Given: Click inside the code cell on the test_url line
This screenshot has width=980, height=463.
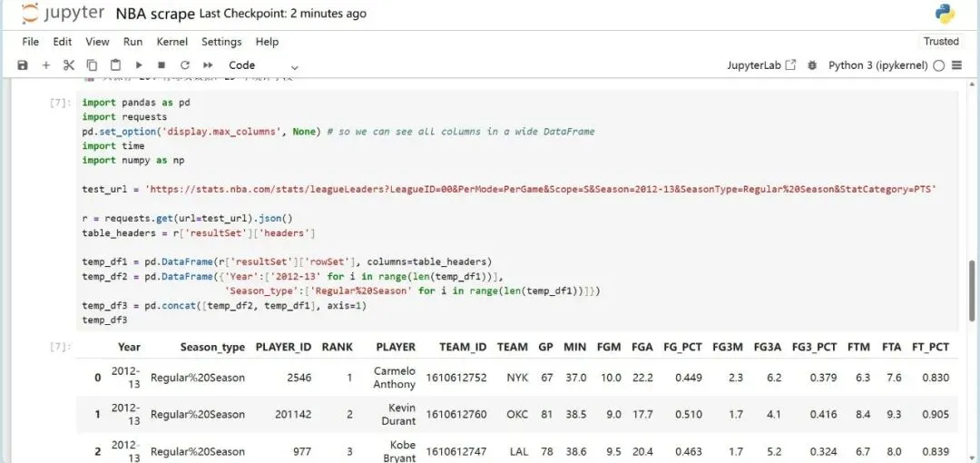Looking at the screenshot, I should pos(509,189).
